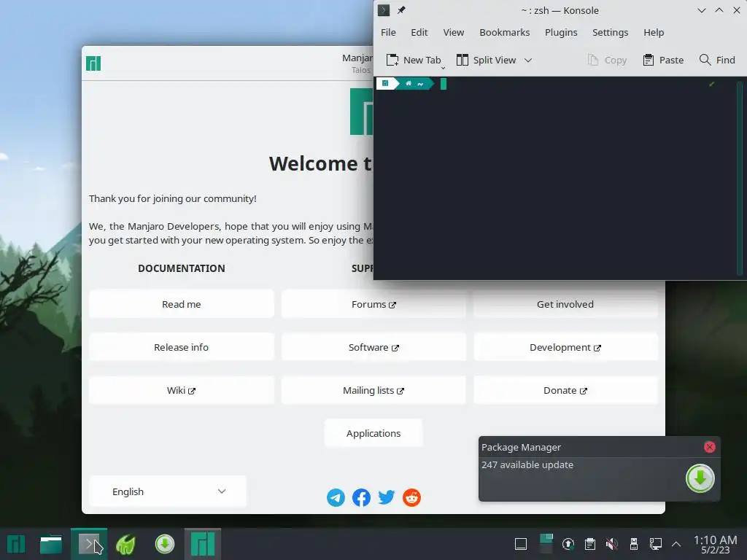The width and height of the screenshot is (747, 560).
Task: Open the Facebook social link
Action: (361, 497)
